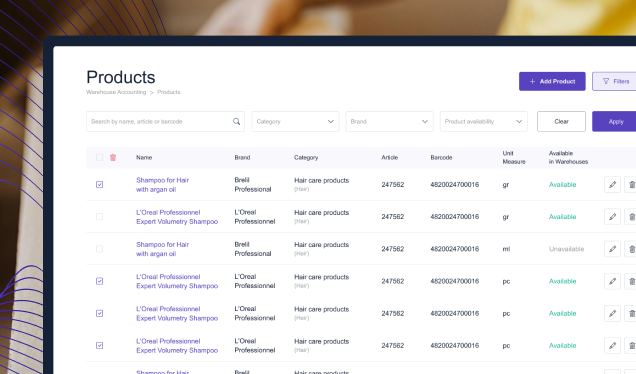The width and height of the screenshot is (636, 374).
Task: Edit the Unavailable Shampoo for Hair row
Action: (x=612, y=249)
